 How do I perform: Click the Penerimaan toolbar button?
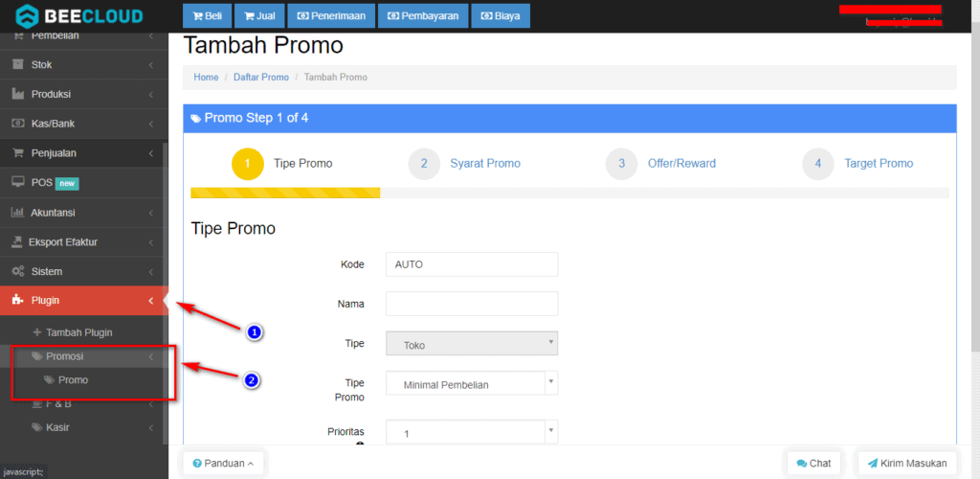pos(330,16)
